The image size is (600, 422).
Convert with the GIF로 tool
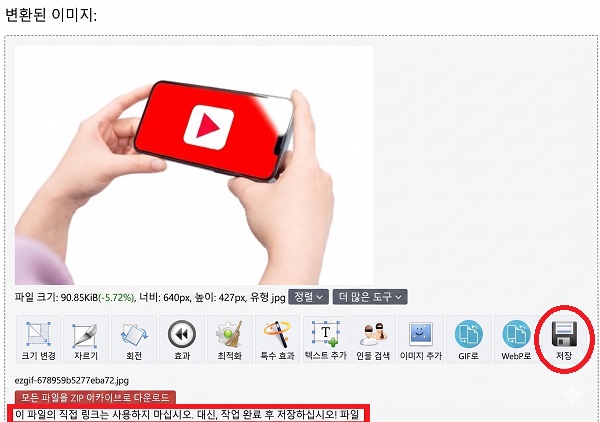coord(468,339)
